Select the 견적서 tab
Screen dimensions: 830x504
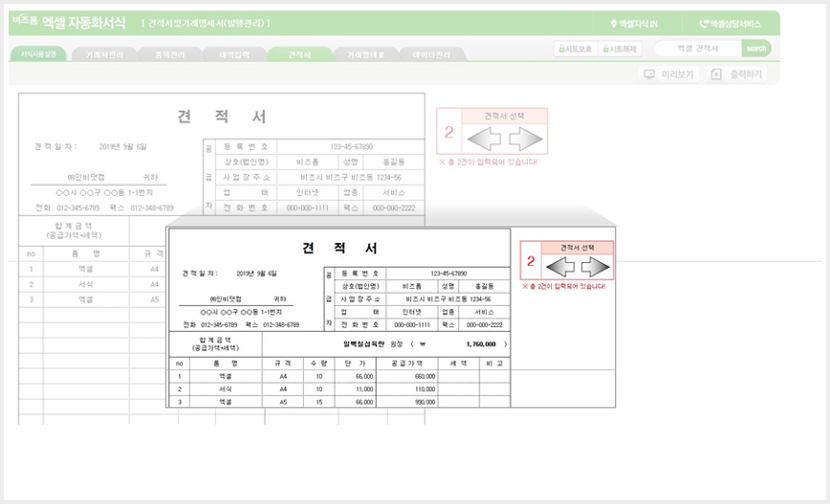[x=299, y=55]
